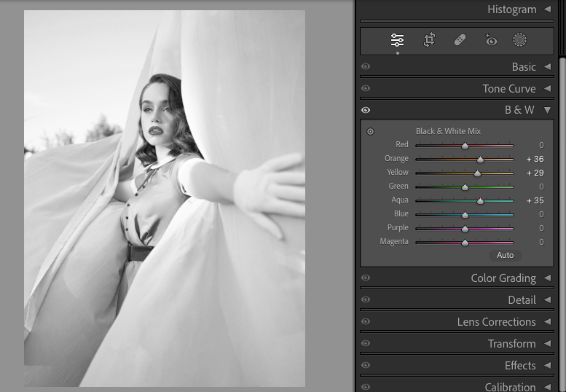Select the Edit sliders tool icon
The height and width of the screenshot is (392, 566).
click(397, 40)
